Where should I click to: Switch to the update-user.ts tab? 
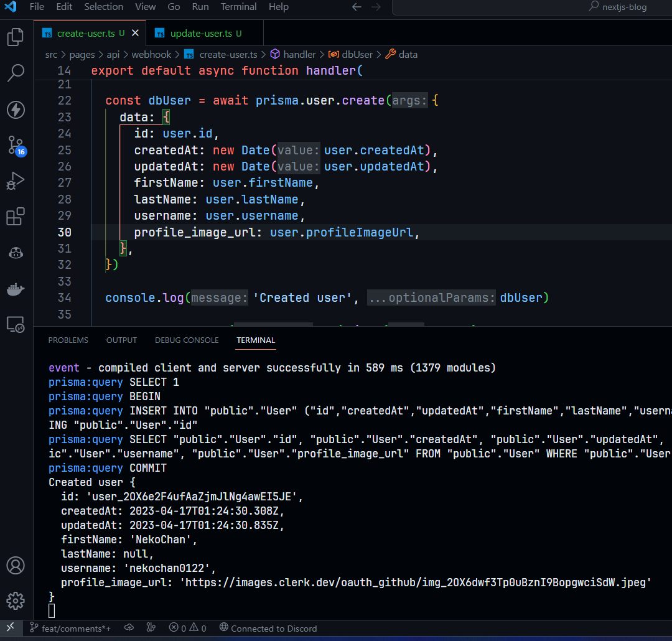pos(201,33)
